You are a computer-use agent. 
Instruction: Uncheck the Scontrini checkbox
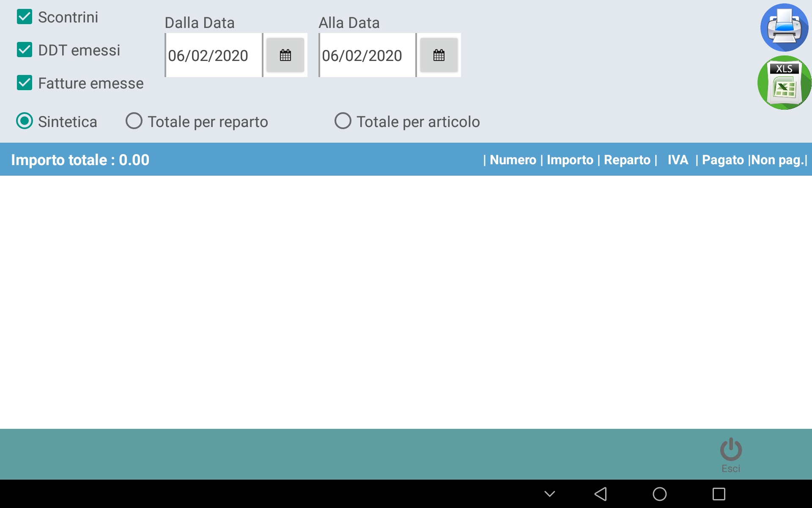click(x=25, y=17)
